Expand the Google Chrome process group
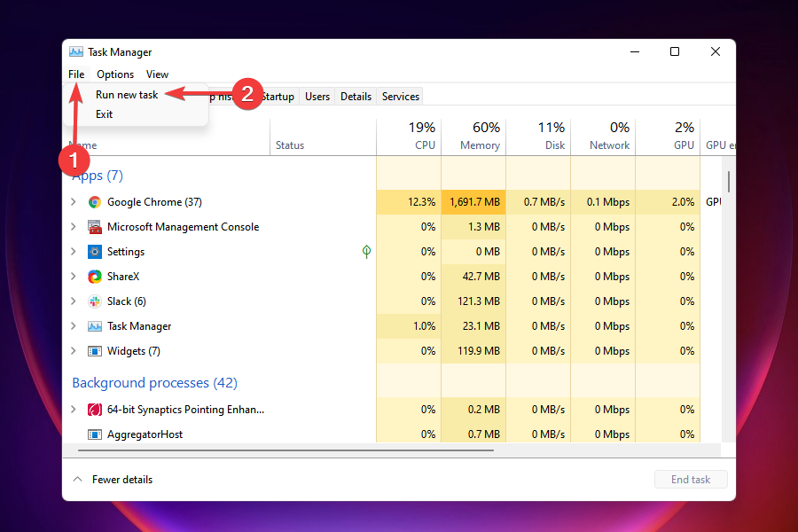This screenshot has height=532, width=798. (74, 201)
